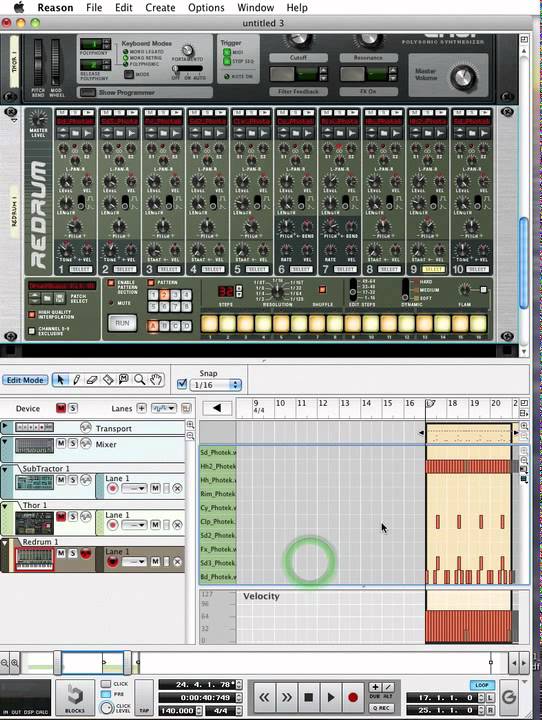
Task: Toggle Redrum Enable Pattern Section
Action: coord(111,283)
